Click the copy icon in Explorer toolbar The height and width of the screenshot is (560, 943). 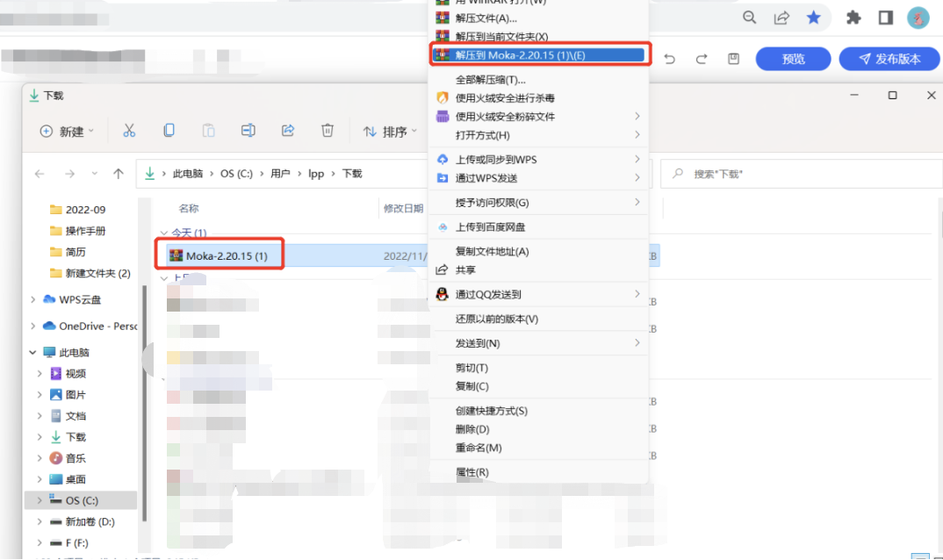(169, 131)
